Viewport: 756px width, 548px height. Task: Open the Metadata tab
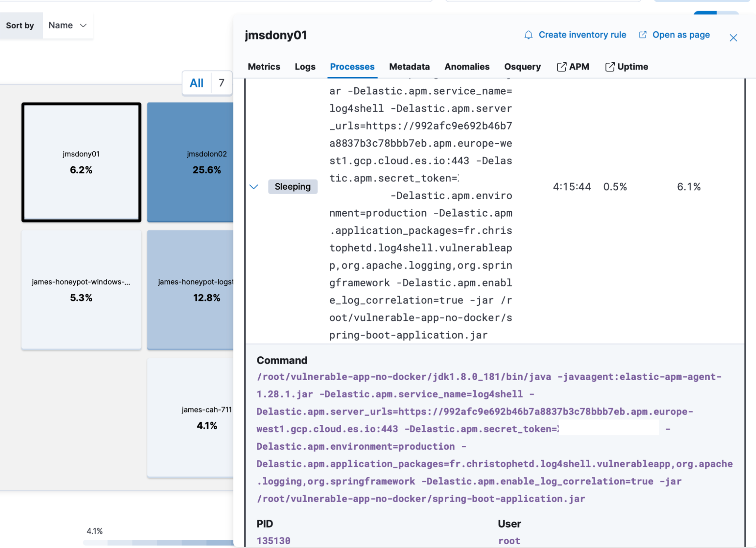point(409,67)
